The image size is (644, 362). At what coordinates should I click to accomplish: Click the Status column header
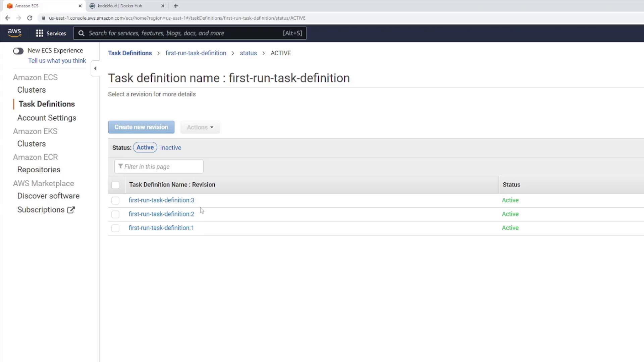511,185
